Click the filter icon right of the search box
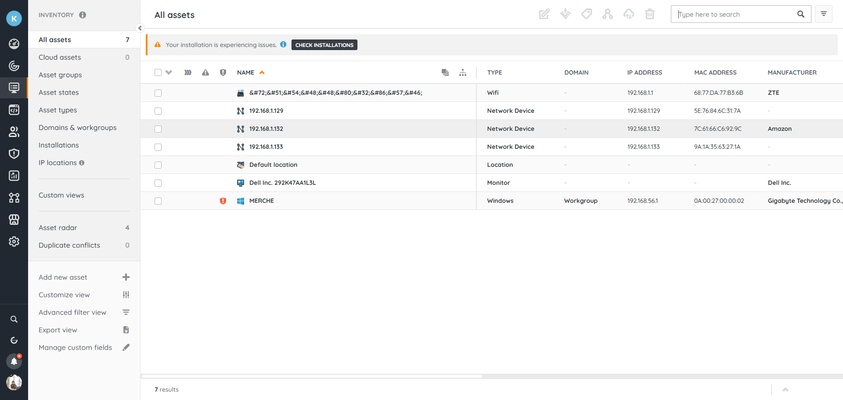 click(x=824, y=15)
